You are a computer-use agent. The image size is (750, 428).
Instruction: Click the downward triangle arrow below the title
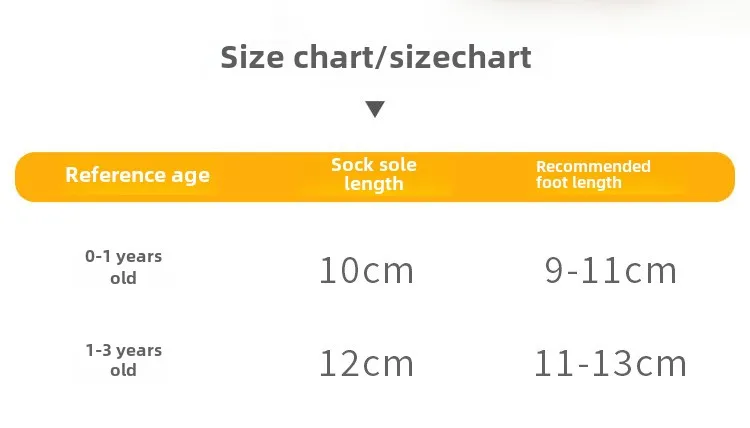tap(375, 109)
